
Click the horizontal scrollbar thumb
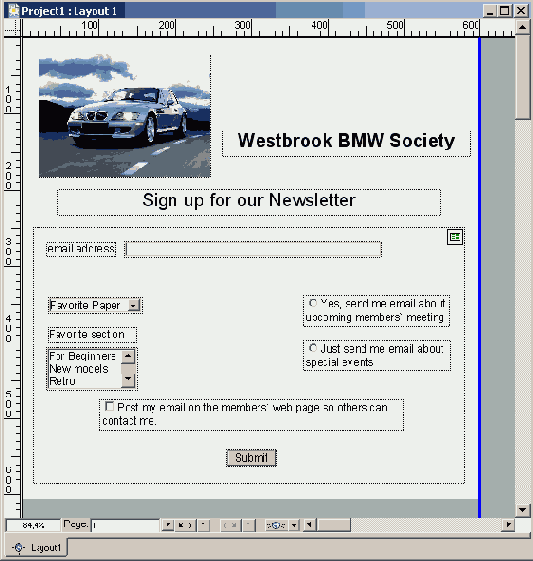[x=334, y=525]
